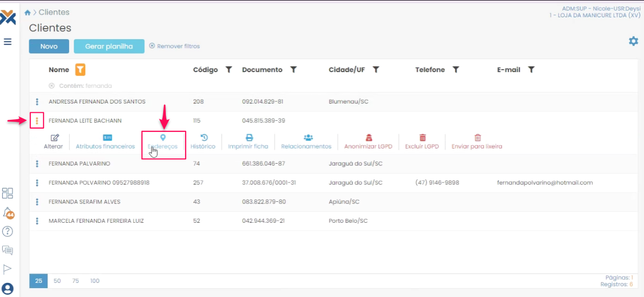Open the user profile avatar icon

coord(7,289)
